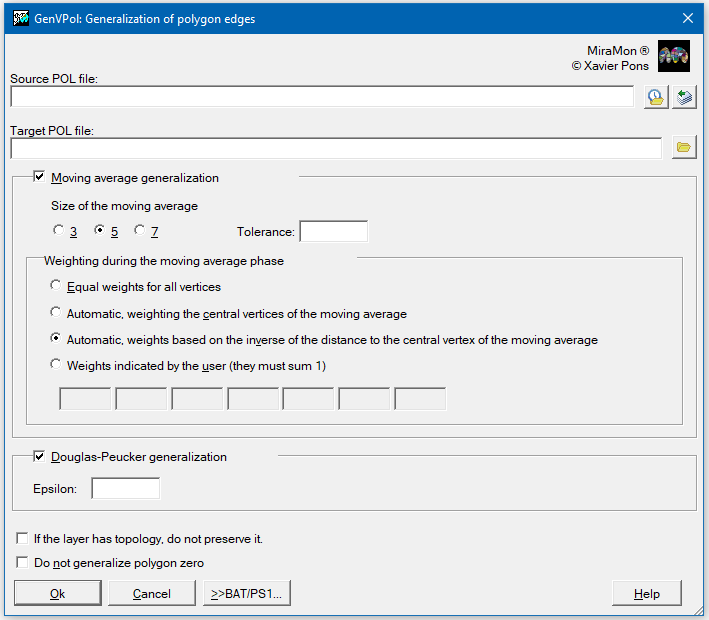Enable 'If the layer has topology, do not preserve it'
Viewport: 709px width, 620px height.
click(x=22, y=538)
